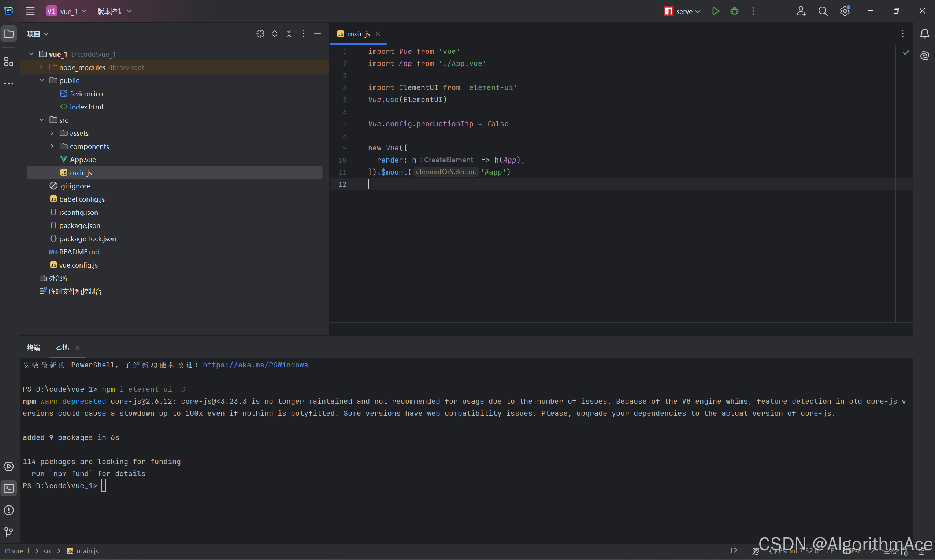The height and width of the screenshot is (560, 935).
Task: Open the Problems tool window icon
Action: pyautogui.click(x=9, y=510)
